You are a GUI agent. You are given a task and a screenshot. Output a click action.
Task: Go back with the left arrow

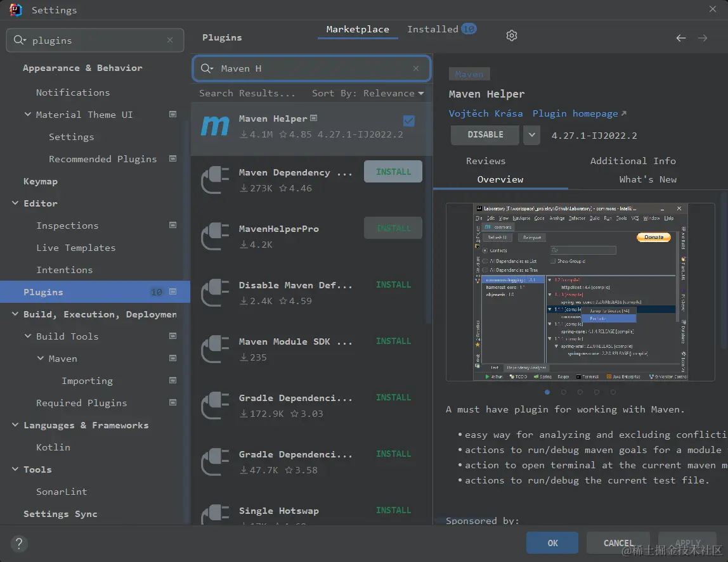(x=680, y=38)
